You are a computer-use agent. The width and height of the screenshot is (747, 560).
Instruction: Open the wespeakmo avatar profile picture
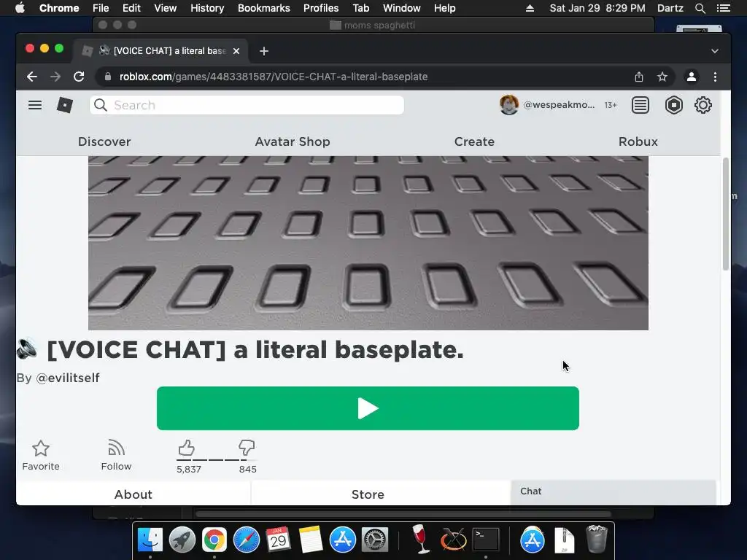click(508, 105)
